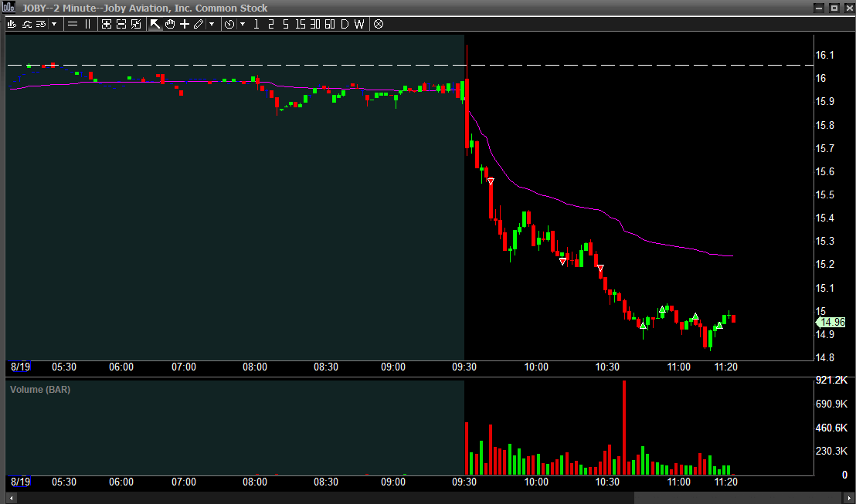Minimize the JOBY chart window
This screenshot has width=856, height=504.
point(819,8)
